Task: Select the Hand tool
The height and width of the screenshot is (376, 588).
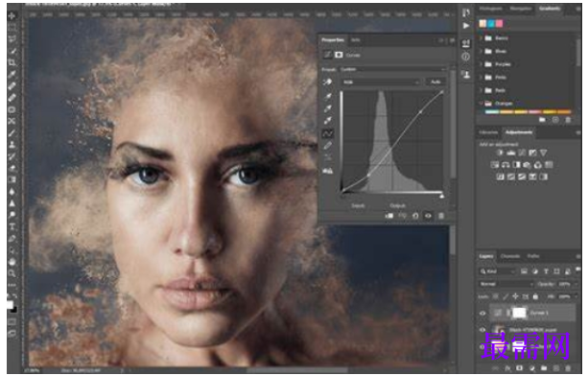Action: [12, 262]
